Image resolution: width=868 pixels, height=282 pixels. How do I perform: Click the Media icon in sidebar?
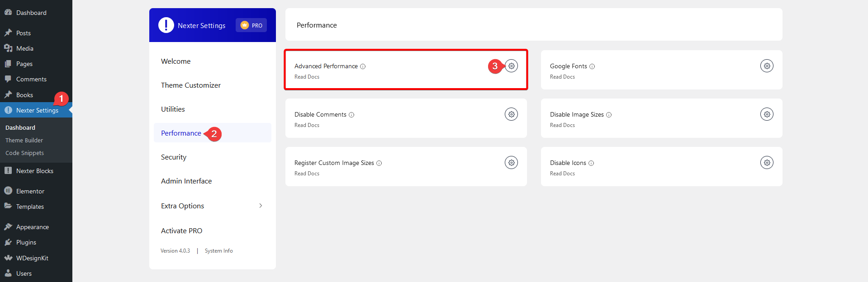[8, 48]
